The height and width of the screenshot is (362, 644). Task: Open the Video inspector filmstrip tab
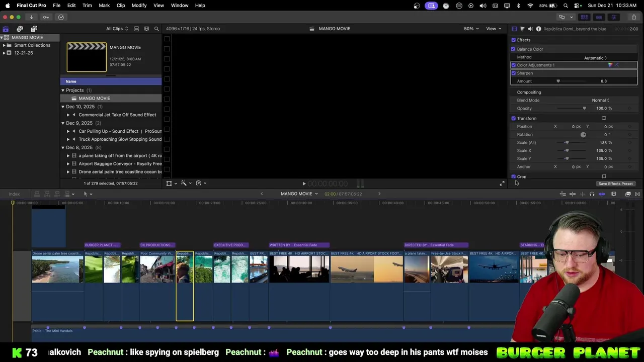coord(514,29)
